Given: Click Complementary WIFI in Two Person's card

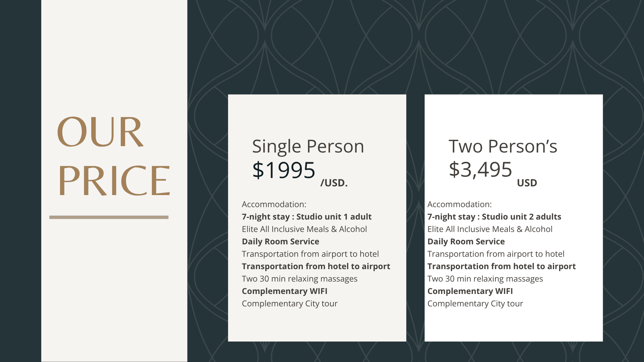Looking at the screenshot, I should point(470,291).
